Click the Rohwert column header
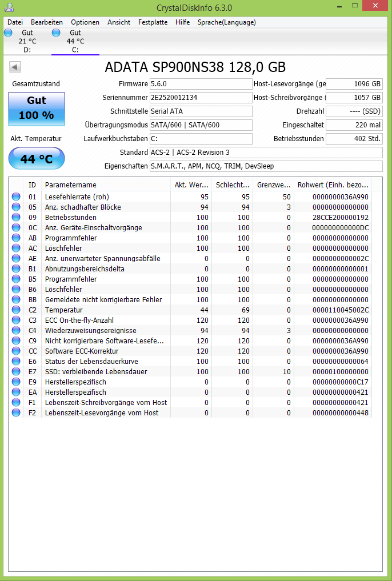 (333, 185)
